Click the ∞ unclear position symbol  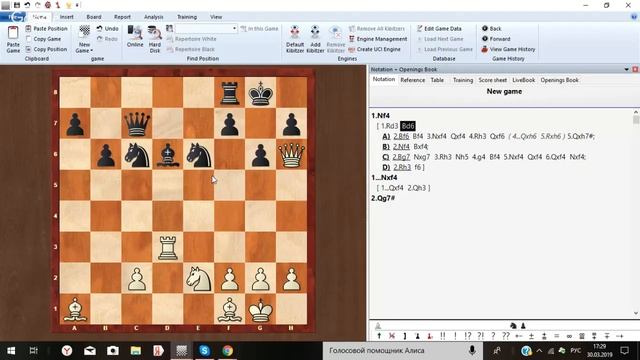(569, 336)
